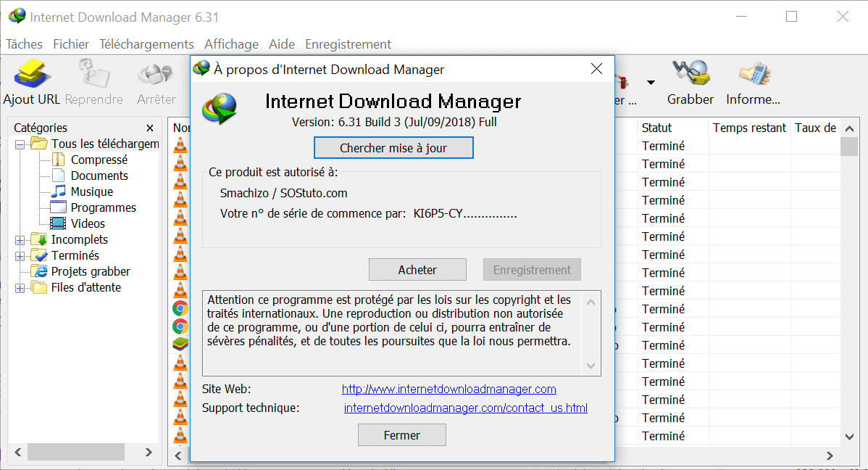Collapse the Tous les téléchargements tree node
Image resolution: width=868 pixels, height=470 pixels.
tap(20, 144)
